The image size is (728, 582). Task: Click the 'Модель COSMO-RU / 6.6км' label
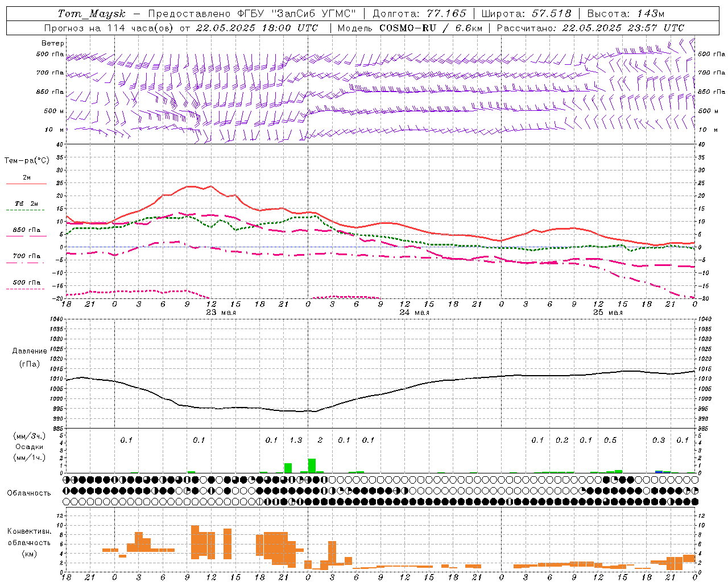tap(410, 28)
